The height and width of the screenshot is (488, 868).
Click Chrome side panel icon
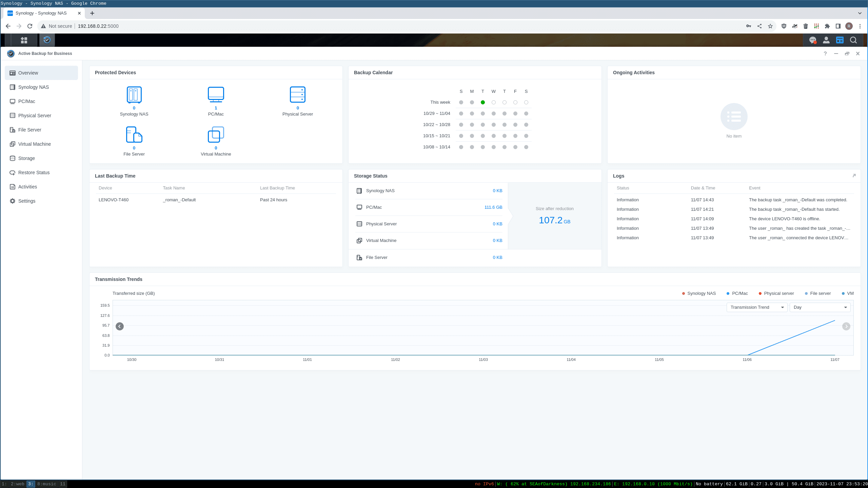click(838, 26)
